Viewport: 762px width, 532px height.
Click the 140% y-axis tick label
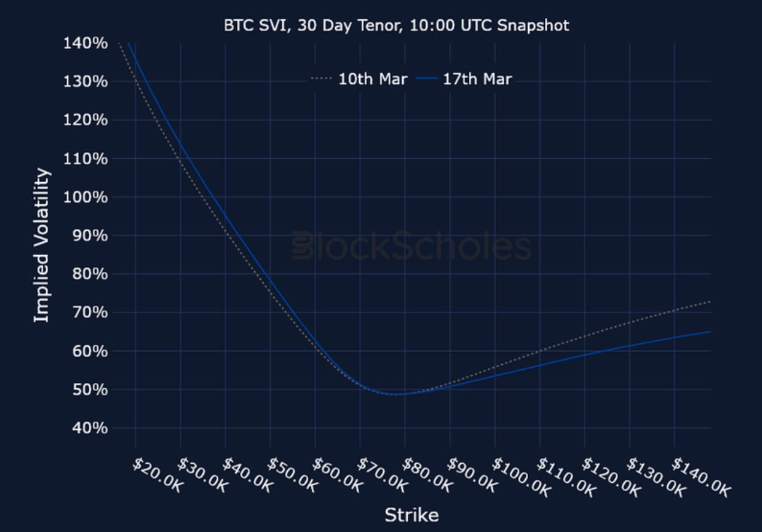point(86,43)
